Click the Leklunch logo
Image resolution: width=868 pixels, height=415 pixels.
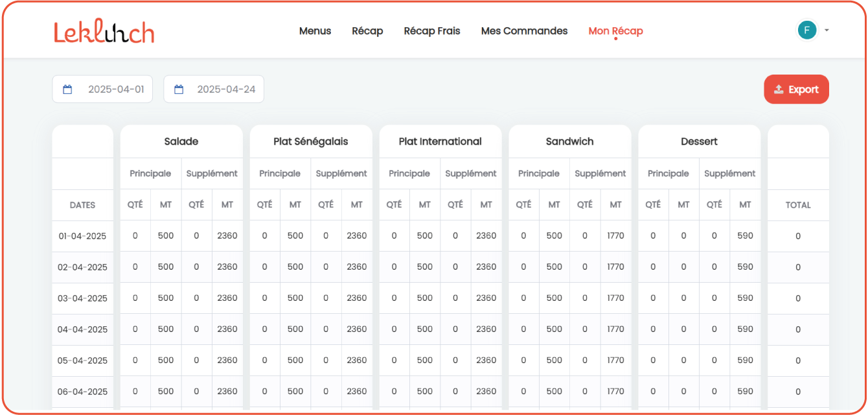[x=104, y=31]
